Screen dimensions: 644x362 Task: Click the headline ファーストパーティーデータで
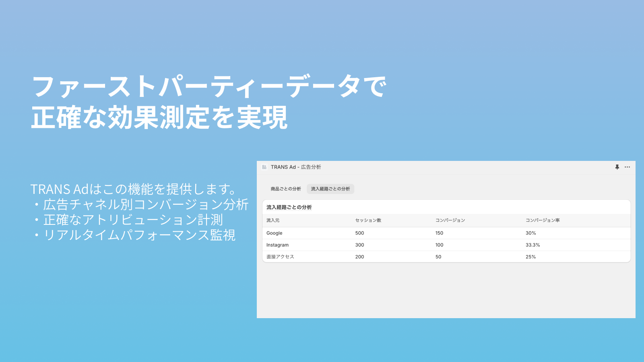coord(209,86)
